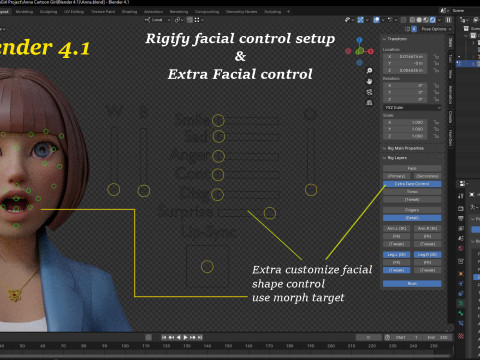Click Torso (Tweak) layer button

(412, 200)
